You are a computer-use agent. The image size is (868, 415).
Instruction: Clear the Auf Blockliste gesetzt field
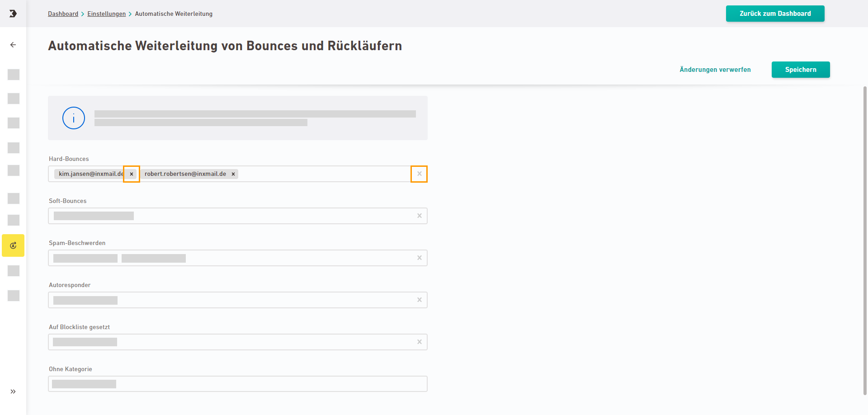tap(420, 342)
